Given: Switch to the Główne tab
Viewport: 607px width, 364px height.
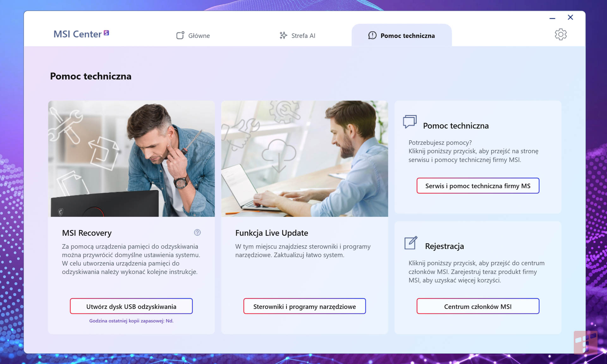Looking at the screenshot, I should point(193,35).
